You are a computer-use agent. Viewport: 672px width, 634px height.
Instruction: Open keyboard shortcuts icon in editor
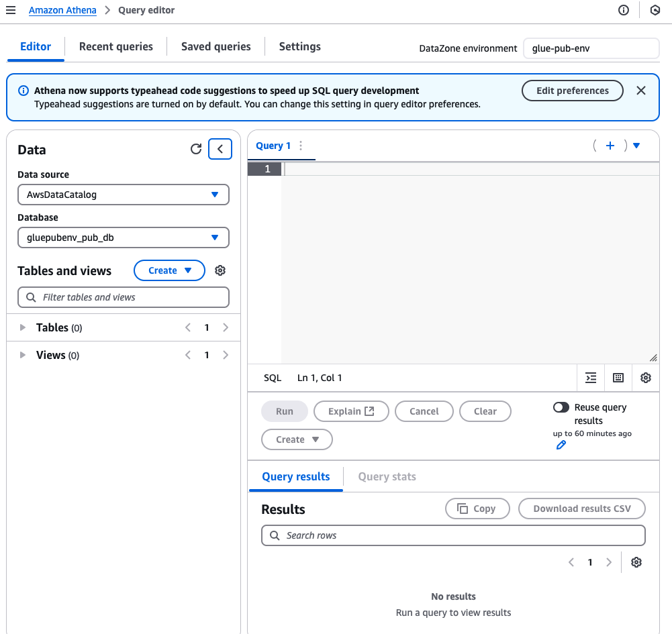coord(618,378)
